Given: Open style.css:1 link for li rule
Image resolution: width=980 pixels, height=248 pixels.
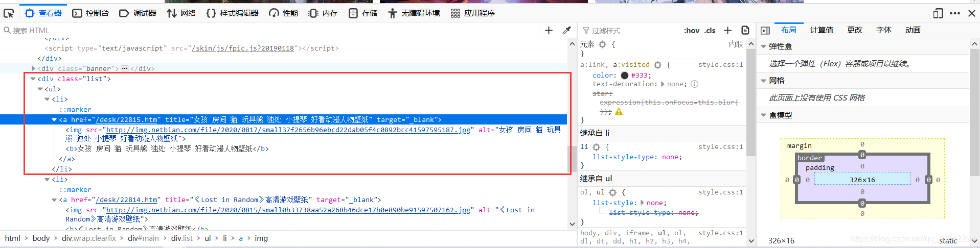Looking at the screenshot, I should [x=720, y=147].
